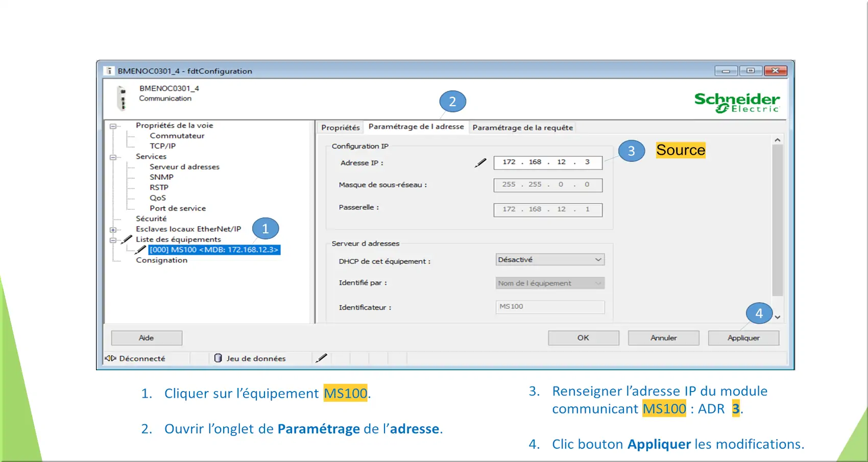Click the Déconnecté status text
The height and width of the screenshot is (462, 868).
(142, 358)
